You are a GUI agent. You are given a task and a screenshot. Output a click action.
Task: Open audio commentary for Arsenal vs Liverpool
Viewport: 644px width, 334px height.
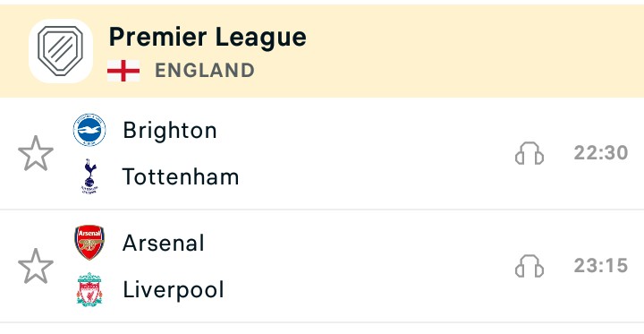[530, 266]
